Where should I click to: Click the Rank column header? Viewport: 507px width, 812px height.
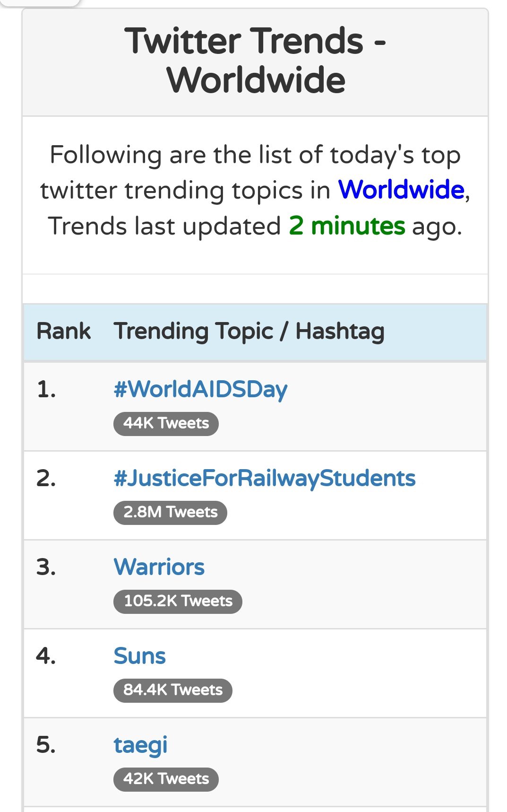[x=63, y=331]
